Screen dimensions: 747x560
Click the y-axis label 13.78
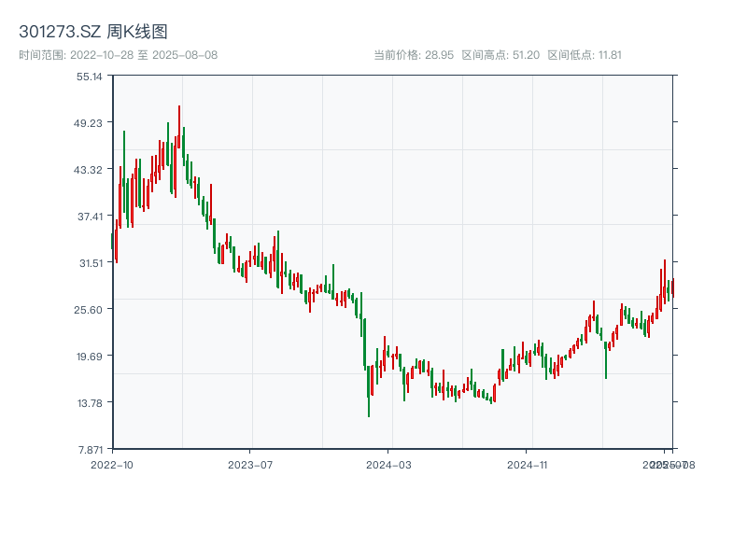(x=90, y=403)
